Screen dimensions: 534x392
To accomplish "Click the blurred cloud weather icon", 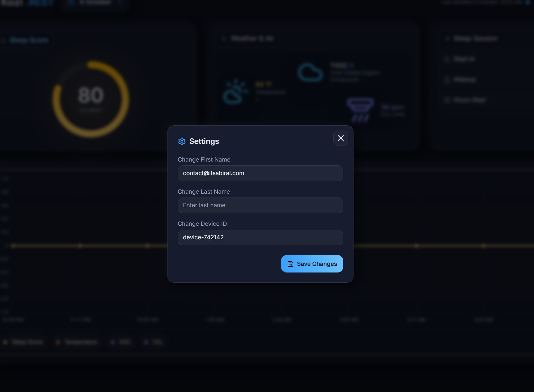I will coord(310,72).
